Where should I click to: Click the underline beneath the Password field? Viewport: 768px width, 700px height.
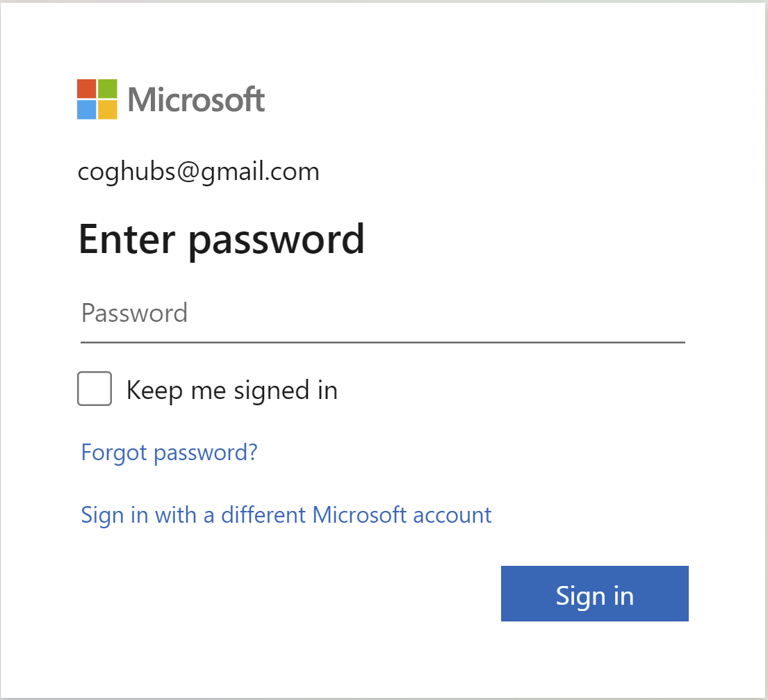click(382, 342)
